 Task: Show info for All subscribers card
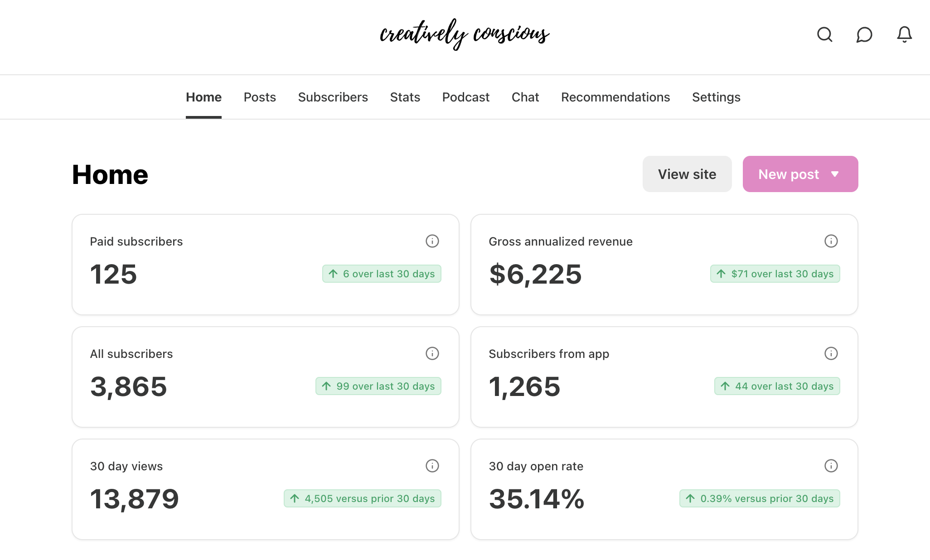[432, 353]
